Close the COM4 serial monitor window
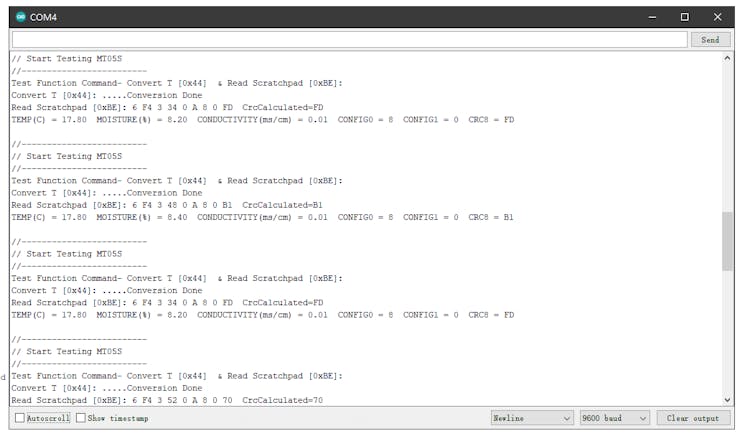 (717, 17)
